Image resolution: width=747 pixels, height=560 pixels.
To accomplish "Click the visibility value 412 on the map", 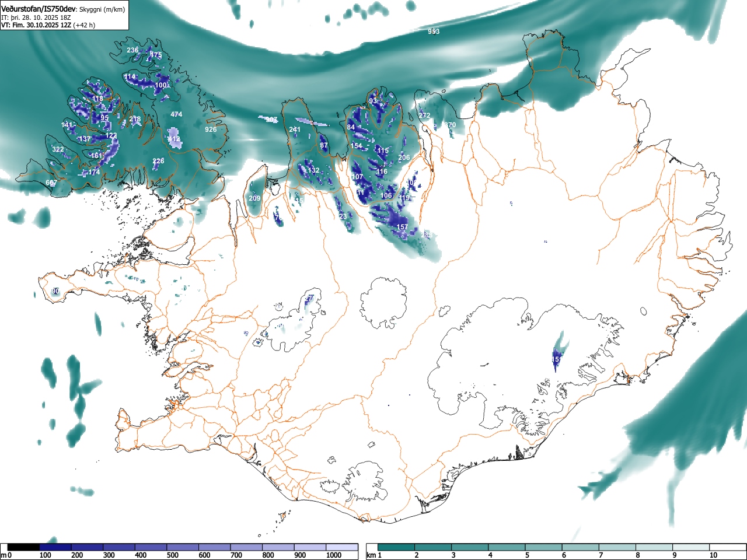I will tap(174, 139).
